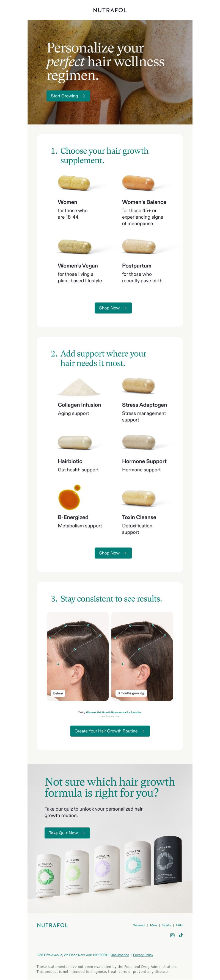Go to the Scalp footer link
This screenshot has height=980, width=220.
click(166, 925)
